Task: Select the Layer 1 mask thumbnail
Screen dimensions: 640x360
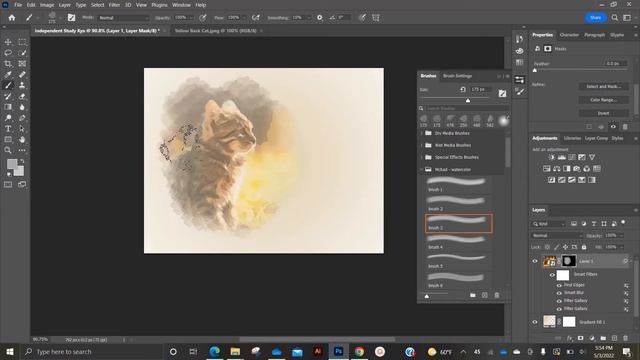Action: click(x=569, y=261)
